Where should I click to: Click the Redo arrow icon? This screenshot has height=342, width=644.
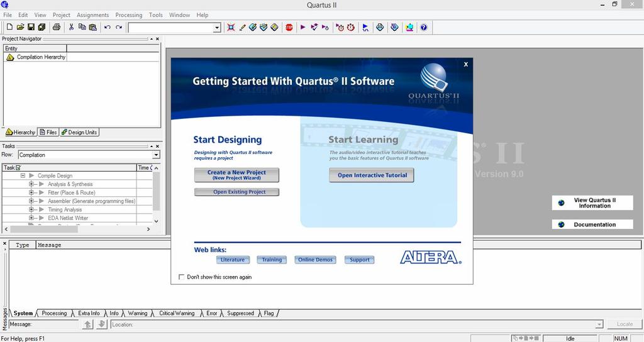click(x=119, y=27)
